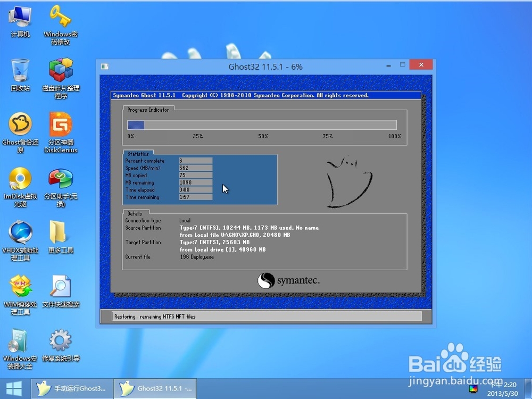
Task: Click the Statistics panel label
Action: point(138,154)
